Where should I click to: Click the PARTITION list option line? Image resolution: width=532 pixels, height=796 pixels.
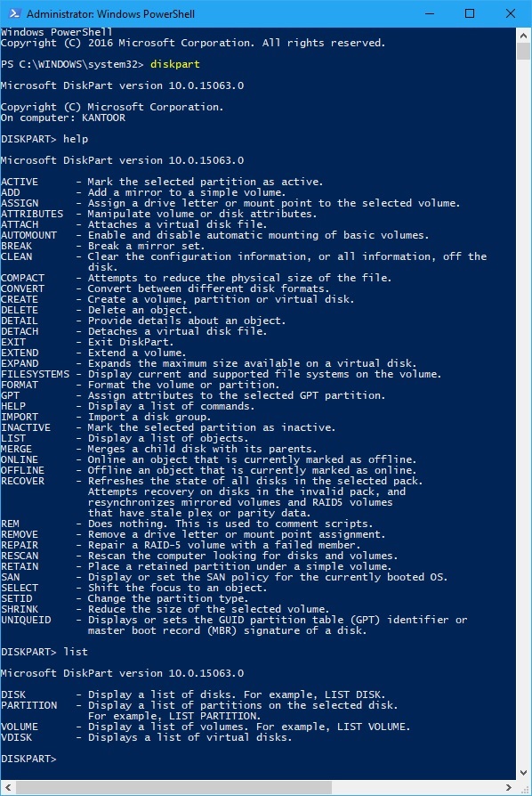(x=199, y=705)
